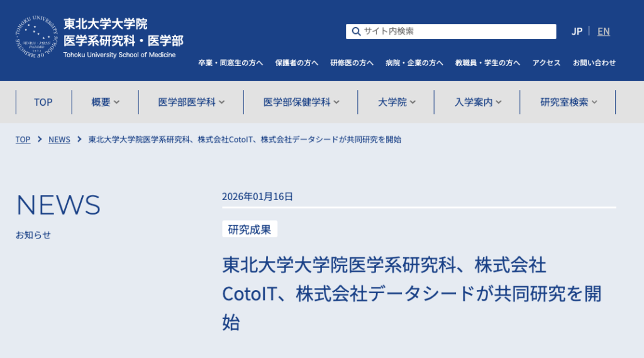This screenshot has width=644, height=358.
Task: Open the アクセス page
Action: (546, 63)
